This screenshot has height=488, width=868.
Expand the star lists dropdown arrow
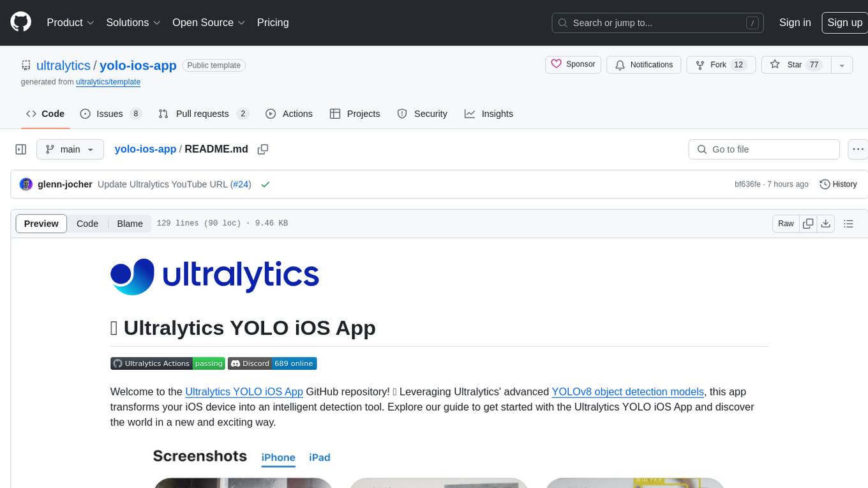tap(842, 65)
